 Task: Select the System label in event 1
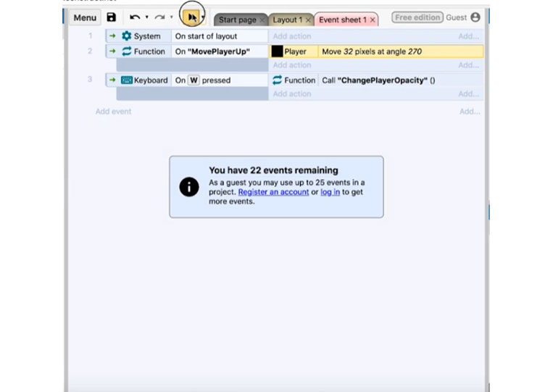tap(147, 36)
